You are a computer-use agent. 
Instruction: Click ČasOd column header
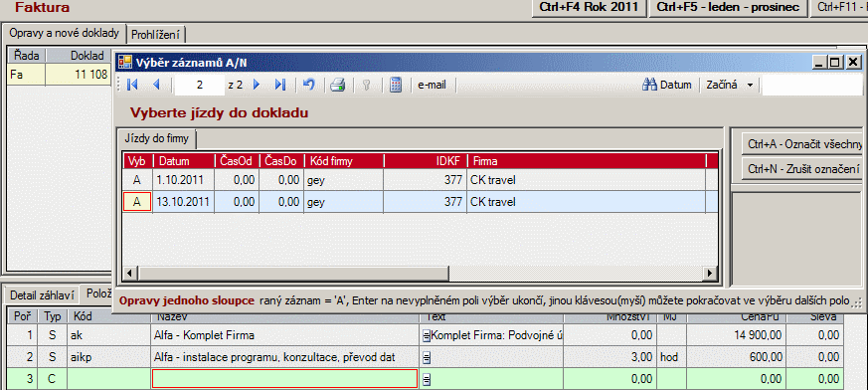(237, 161)
